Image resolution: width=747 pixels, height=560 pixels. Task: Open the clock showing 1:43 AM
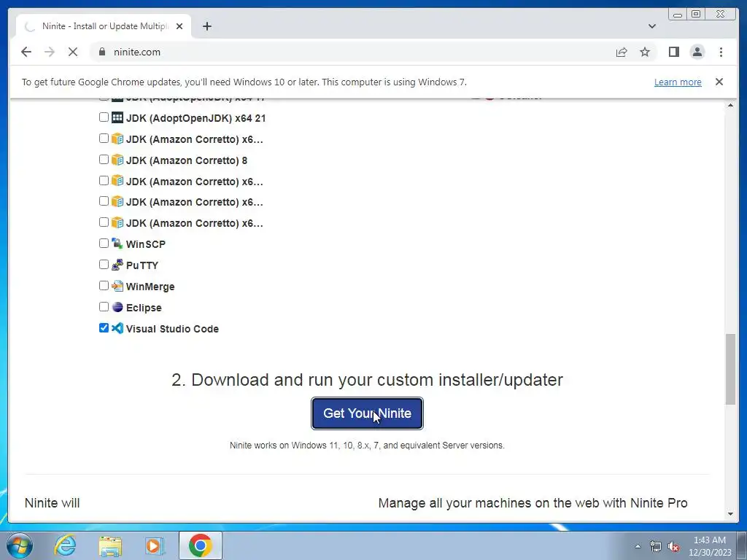coord(709,546)
